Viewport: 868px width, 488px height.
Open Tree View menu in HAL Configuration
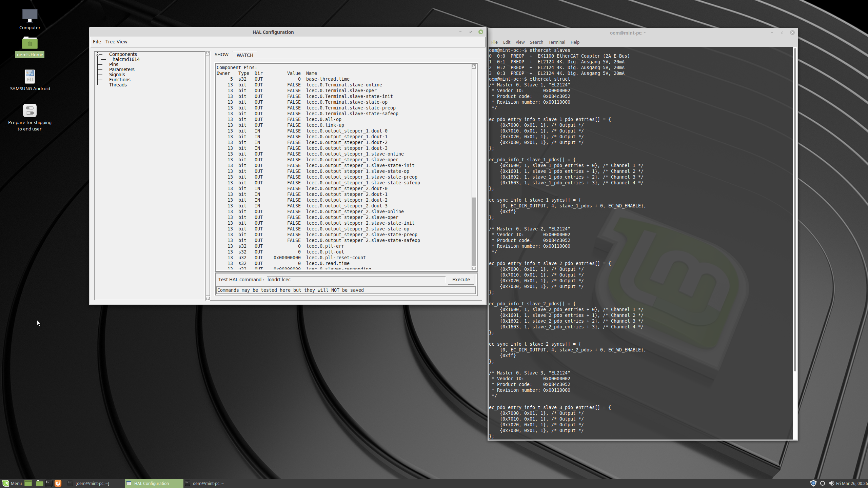[116, 42]
